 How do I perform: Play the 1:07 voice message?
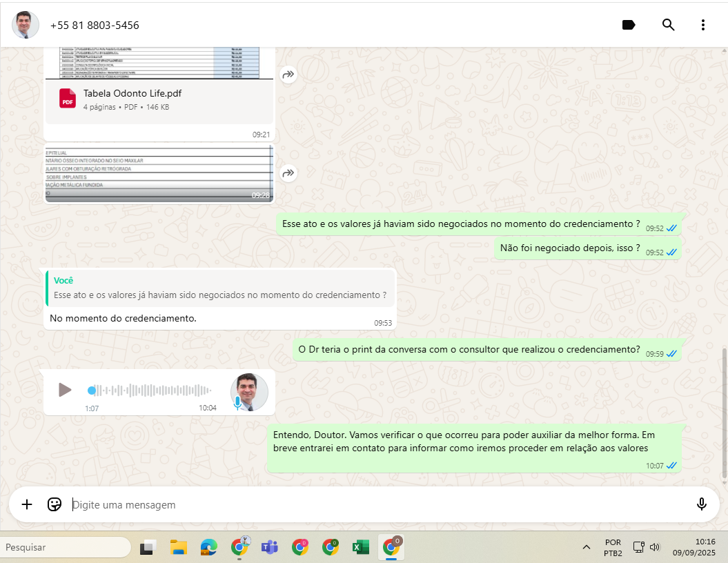pos(65,390)
